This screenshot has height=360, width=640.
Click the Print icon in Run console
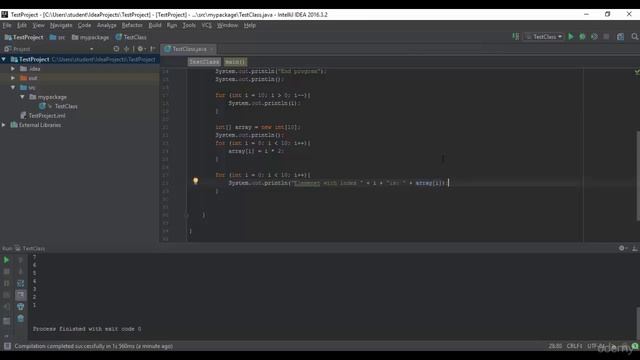(20, 307)
